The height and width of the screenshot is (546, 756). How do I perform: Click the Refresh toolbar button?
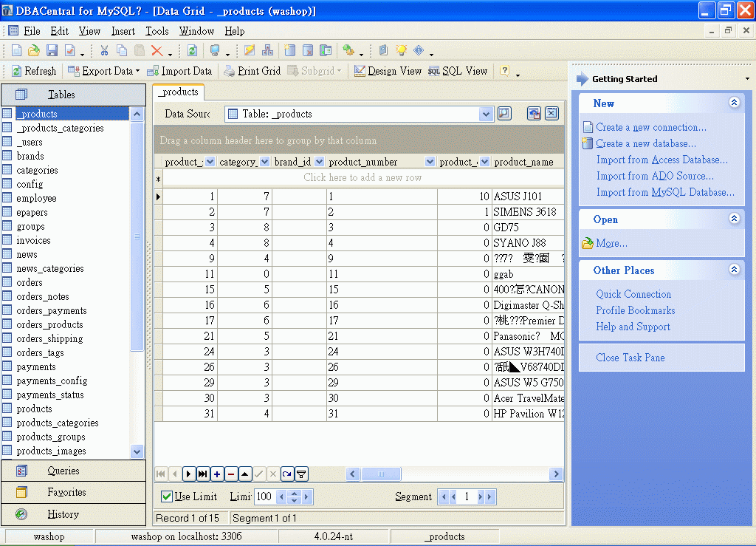click(34, 71)
